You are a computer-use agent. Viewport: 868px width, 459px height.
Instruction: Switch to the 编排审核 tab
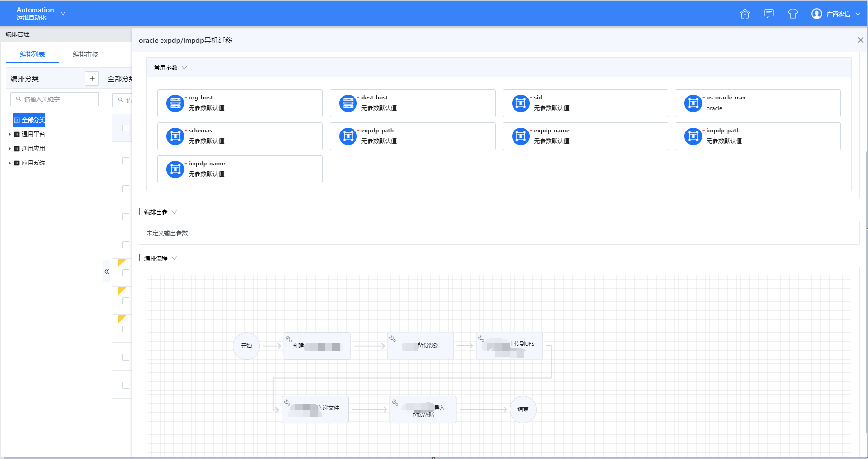pos(86,54)
